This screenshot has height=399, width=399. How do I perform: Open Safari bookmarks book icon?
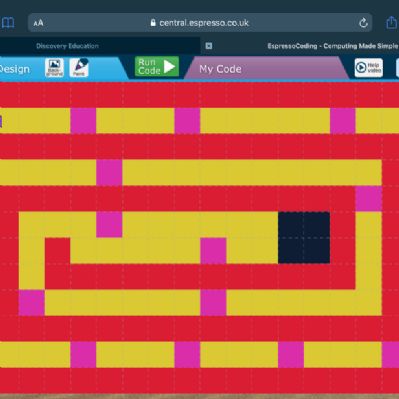(x=8, y=23)
